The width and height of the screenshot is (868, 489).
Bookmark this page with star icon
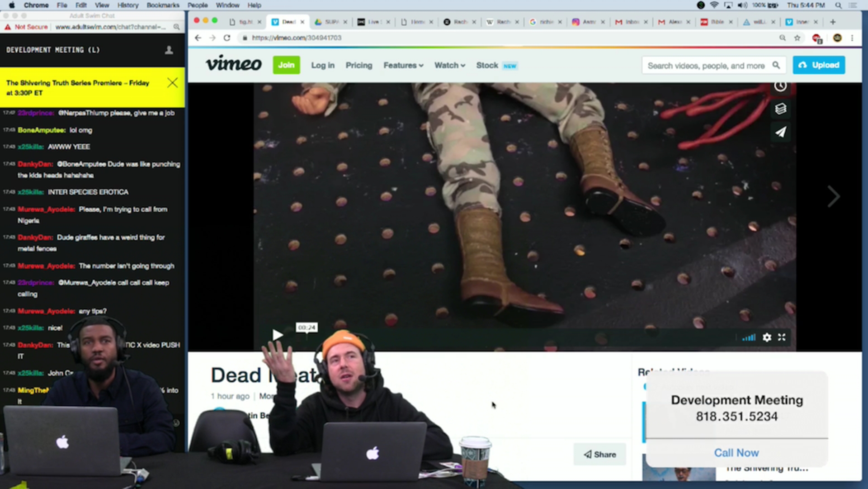797,38
